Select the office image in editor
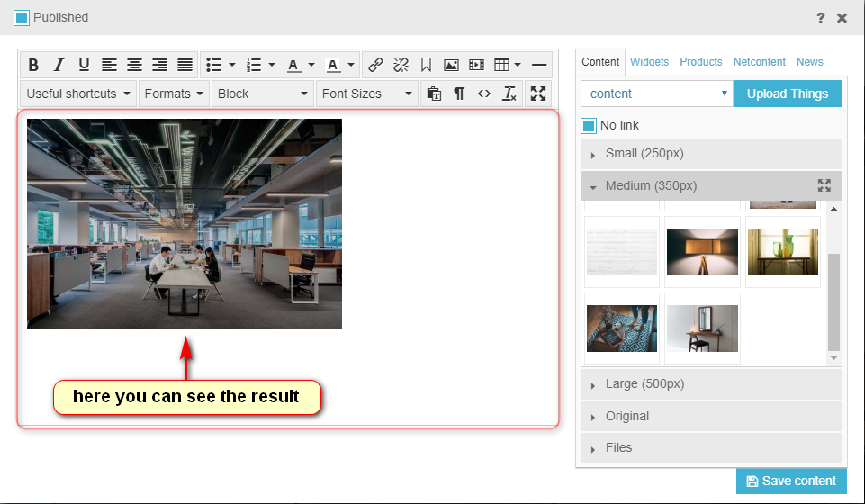 (x=185, y=223)
